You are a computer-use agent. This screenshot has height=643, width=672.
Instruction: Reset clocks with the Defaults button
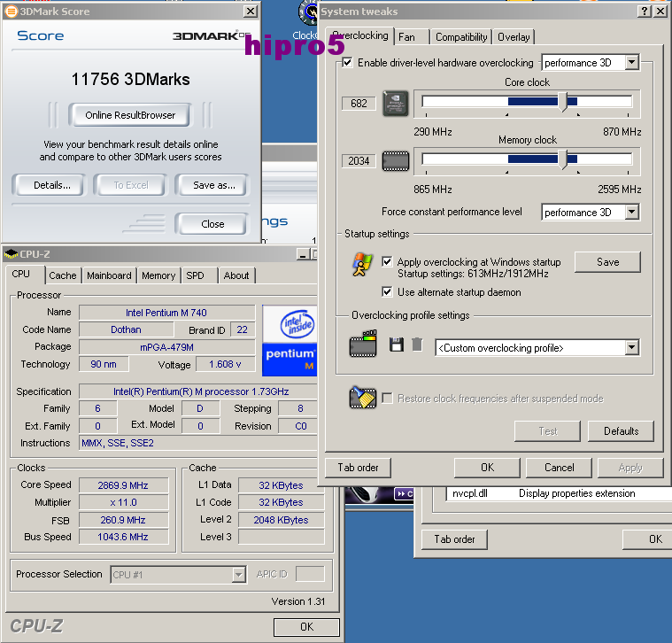tap(621, 430)
